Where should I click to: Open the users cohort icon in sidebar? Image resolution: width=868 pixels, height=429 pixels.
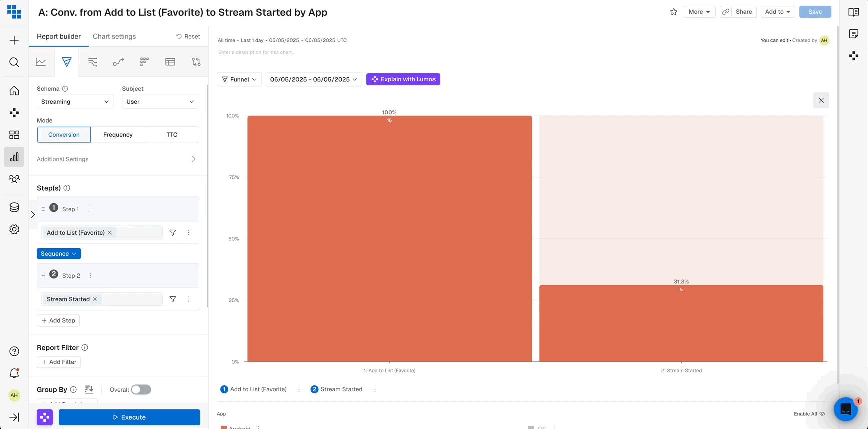pyautogui.click(x=14, y=179)
